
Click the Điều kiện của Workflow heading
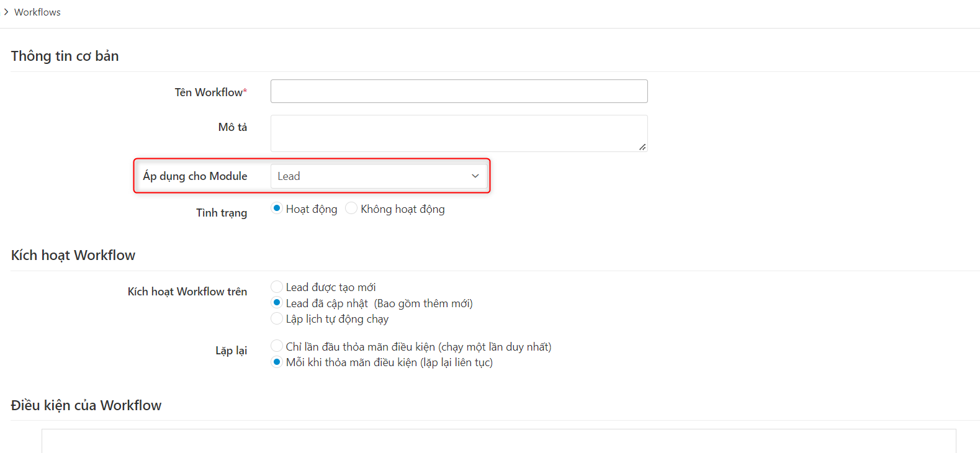(x=86, y=405)
